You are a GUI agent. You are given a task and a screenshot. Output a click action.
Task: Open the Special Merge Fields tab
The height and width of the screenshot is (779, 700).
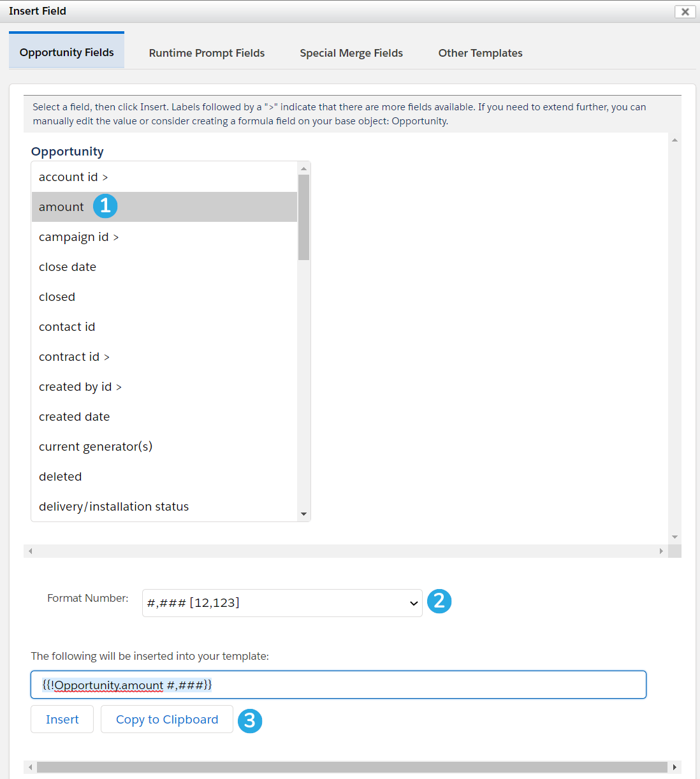tap(351, 53)
